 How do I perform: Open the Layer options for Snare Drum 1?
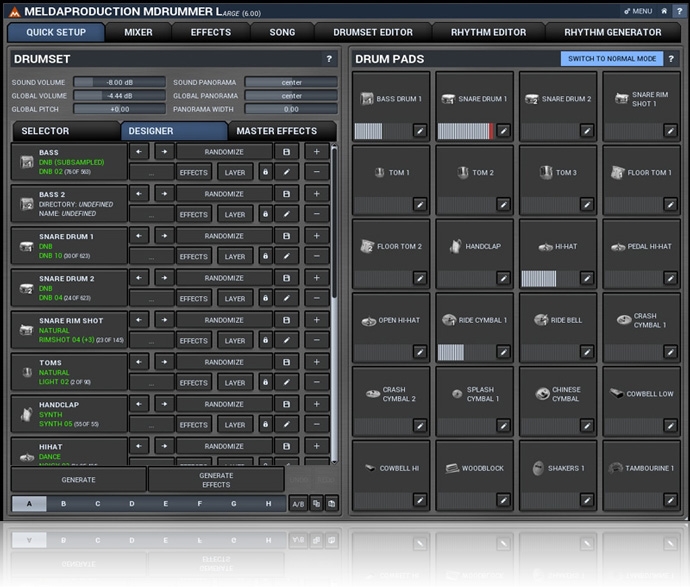[235, 256]
